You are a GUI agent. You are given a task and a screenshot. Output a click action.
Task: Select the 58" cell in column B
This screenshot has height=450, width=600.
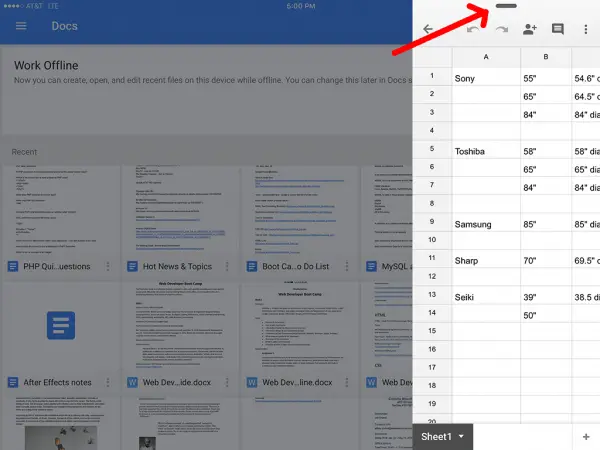(546, 150)
